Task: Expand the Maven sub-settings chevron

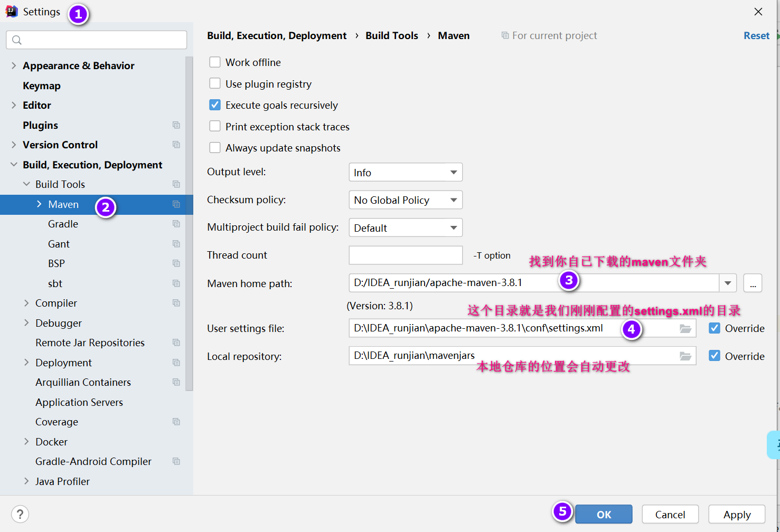Action: tap(39, 204)
